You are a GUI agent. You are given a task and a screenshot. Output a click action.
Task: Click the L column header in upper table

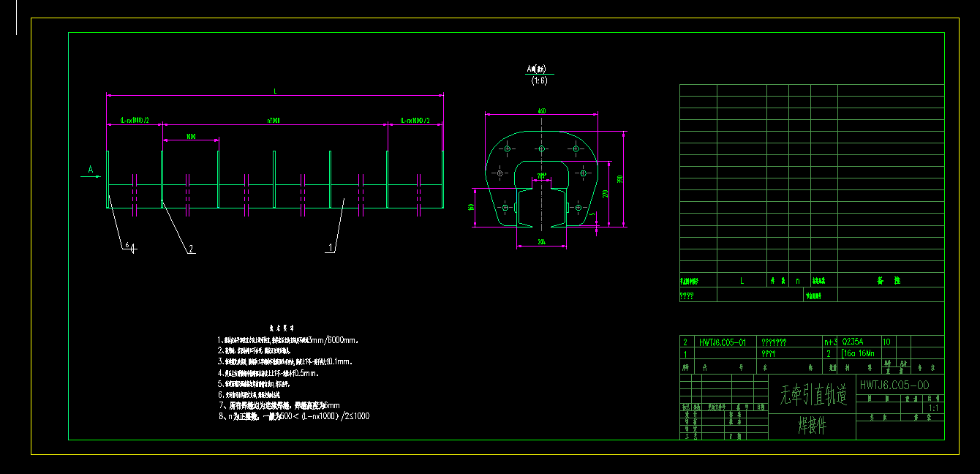click(x=742, y=280)
